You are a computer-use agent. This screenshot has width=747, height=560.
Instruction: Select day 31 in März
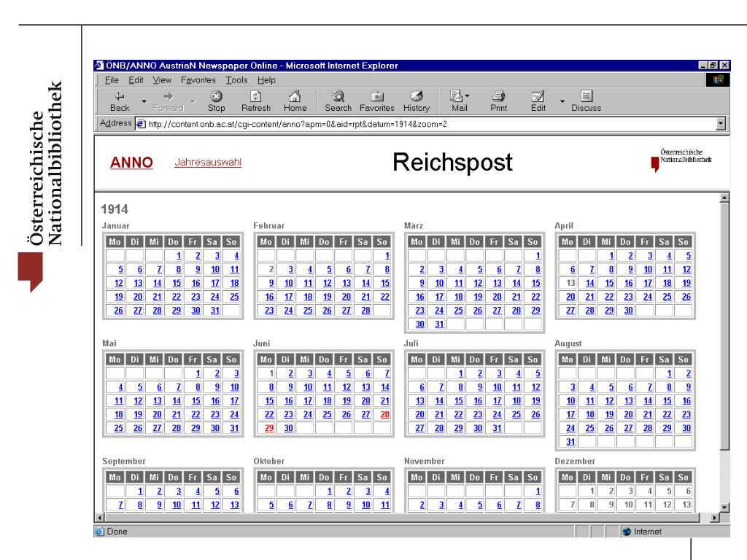tap(438, 324)
